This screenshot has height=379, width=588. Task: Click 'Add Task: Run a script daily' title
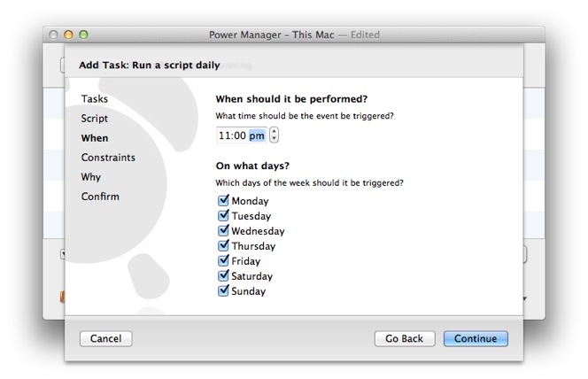coord(150,66)
